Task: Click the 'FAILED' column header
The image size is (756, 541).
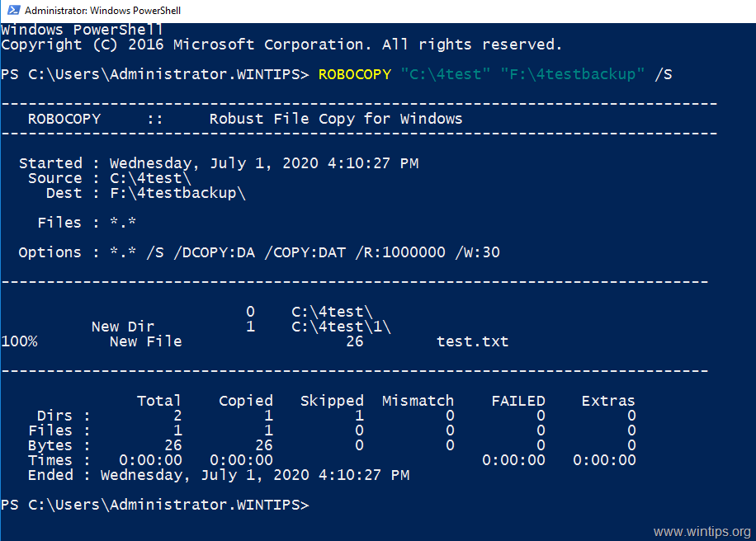Action: (518, 401)
